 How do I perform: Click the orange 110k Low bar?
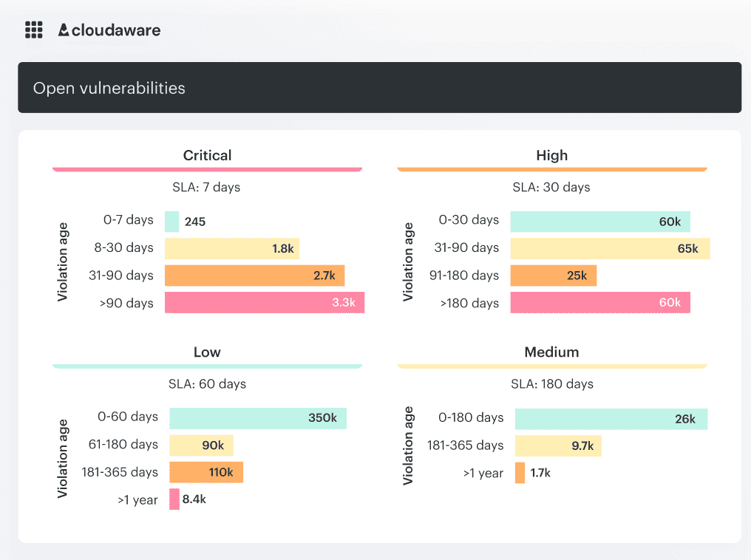coord(206,472)
